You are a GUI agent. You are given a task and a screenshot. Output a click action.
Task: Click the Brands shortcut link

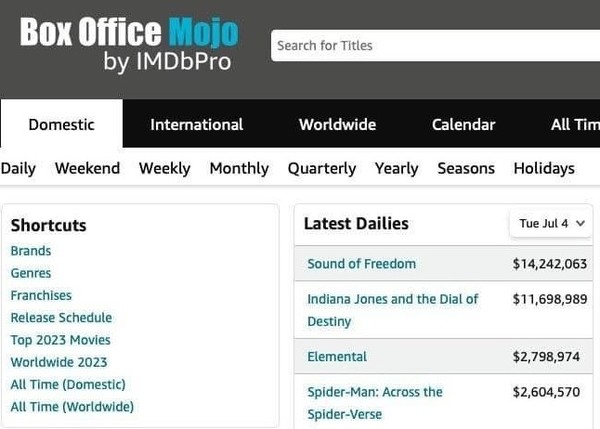pos(31,251)
